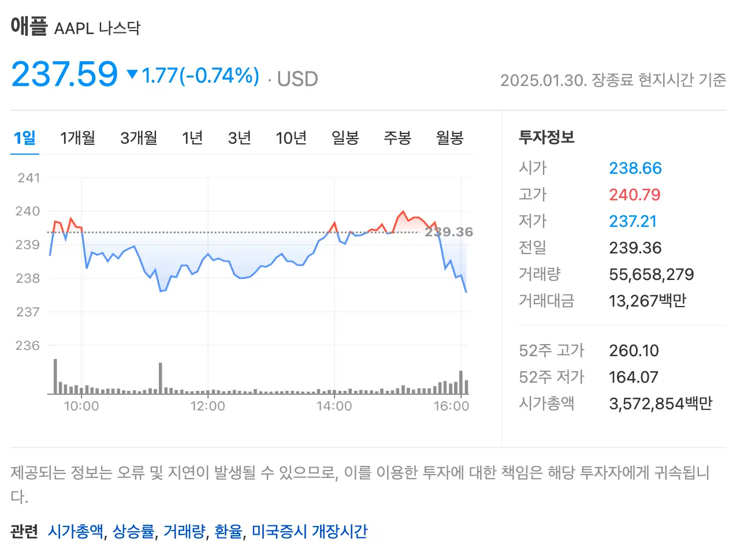Switch to the 1개월 chart tab
Viewport: 744px width, 560px height.
77,138
